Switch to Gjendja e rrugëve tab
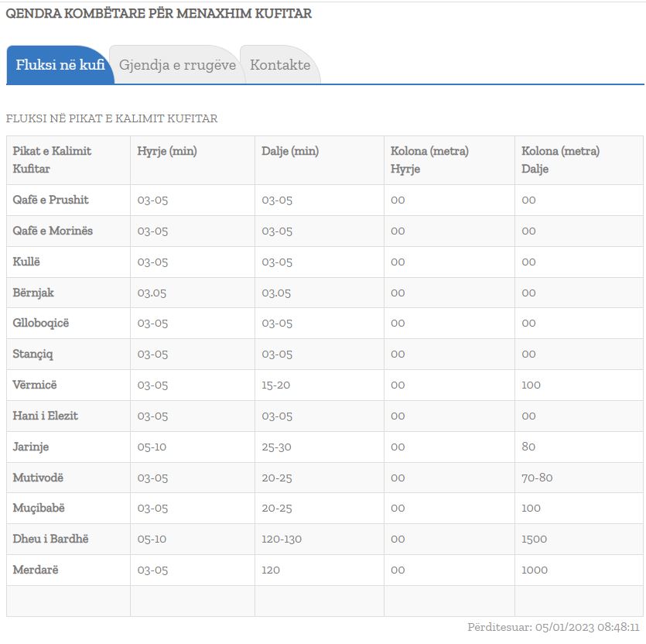This screenshot has width=646, height=644. (x=177, y=65)
